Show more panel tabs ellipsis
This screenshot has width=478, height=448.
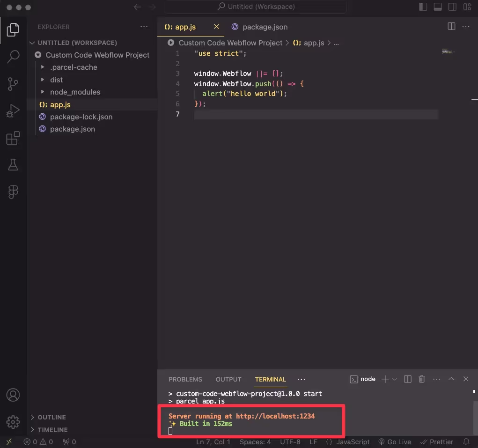(x=301, y=380)
